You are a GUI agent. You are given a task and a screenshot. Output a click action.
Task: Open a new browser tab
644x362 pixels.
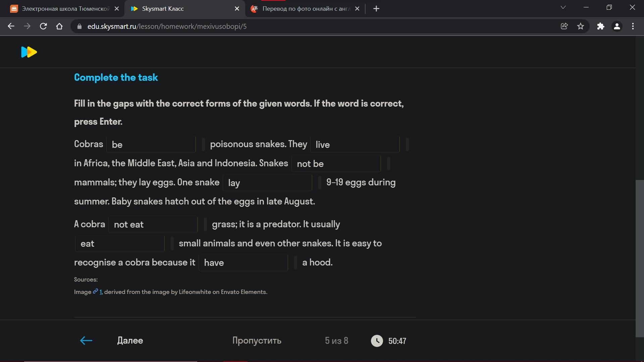tap(376, 9)
